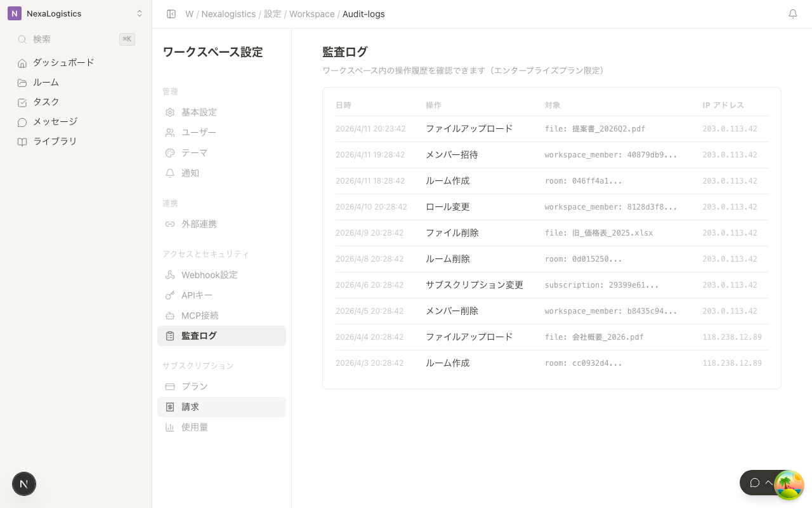This screenshot has width=812, height=508.
Task: Select the サブスクリプション変更 log row
Action: click(x=552, y=285)
